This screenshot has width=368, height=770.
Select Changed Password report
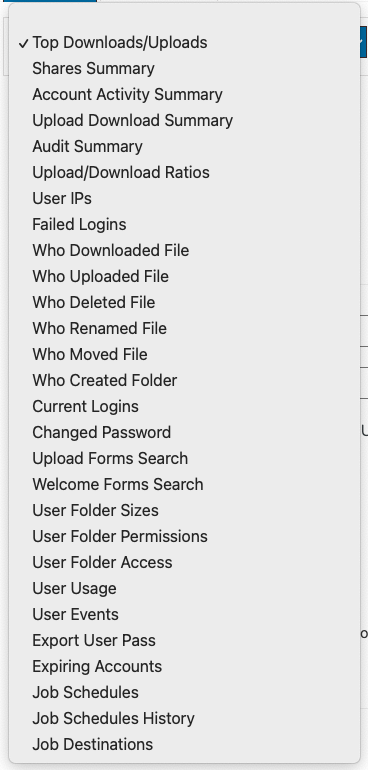tap(184, 433)
